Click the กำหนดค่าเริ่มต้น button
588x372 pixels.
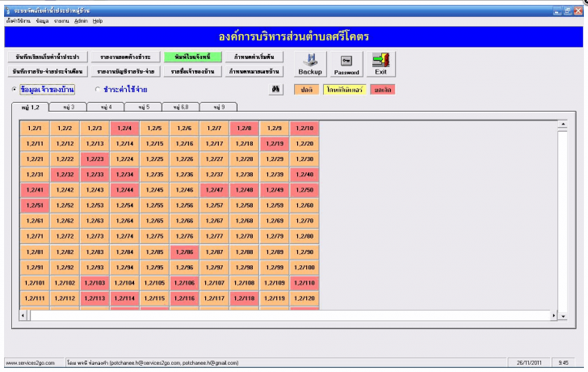(254, 57)
